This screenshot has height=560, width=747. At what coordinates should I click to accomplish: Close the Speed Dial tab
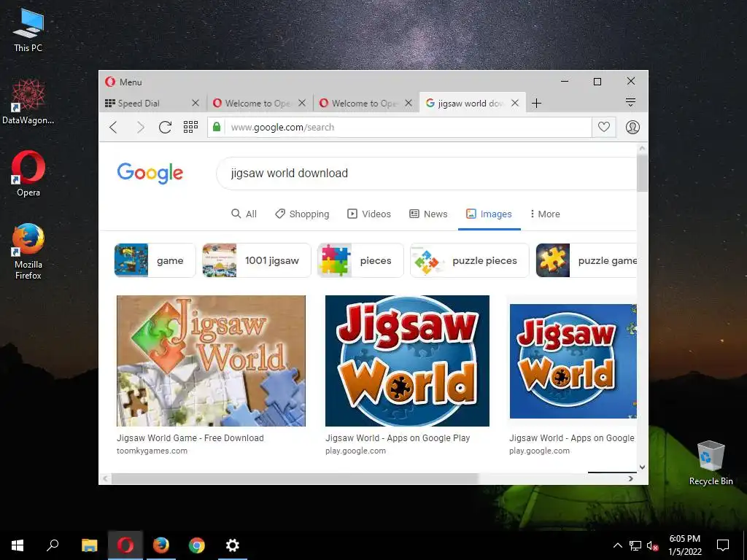click(x=196, y=103)
